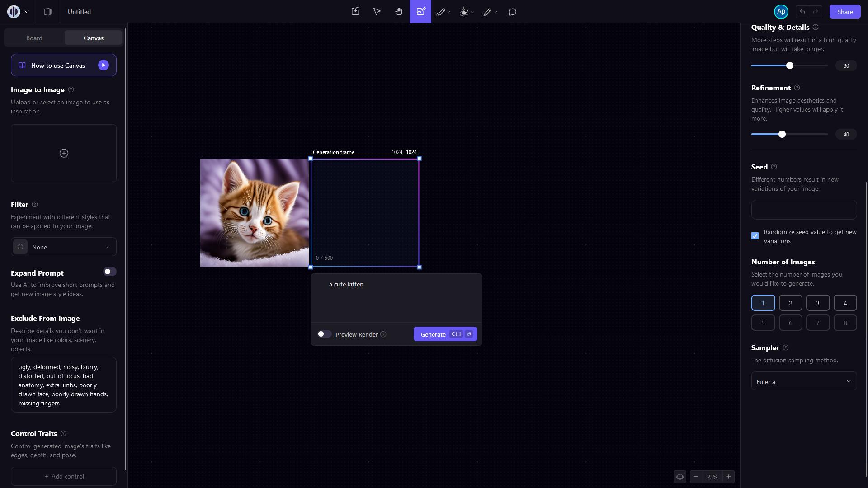Select the arrow pointer tool
The width and height of the screenshot is (868, 488).
pyautogui.click(x=377, y=12)
